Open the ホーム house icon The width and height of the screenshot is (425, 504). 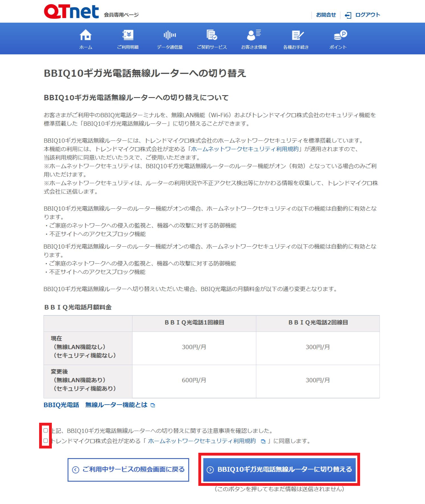[86, 35]
